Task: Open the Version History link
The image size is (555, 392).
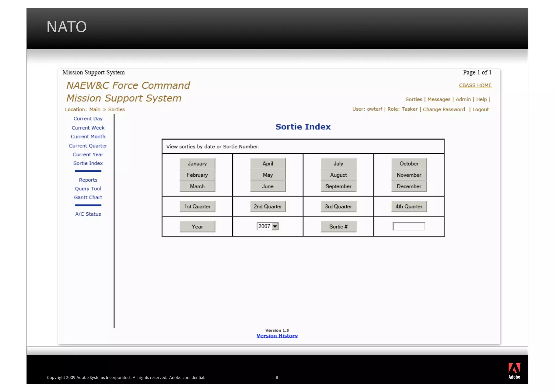Action: pos(277,336)
